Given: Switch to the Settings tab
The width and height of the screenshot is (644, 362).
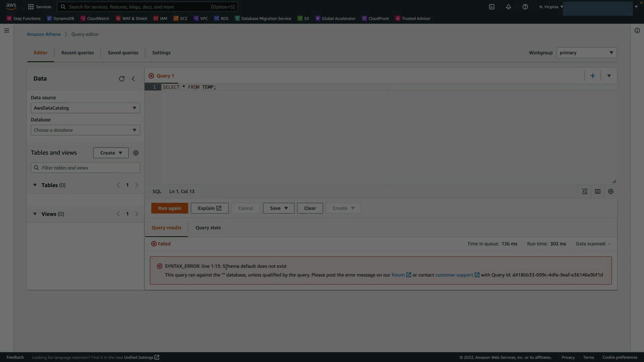Looking at the screenshot, I should (x=162, y=53).
